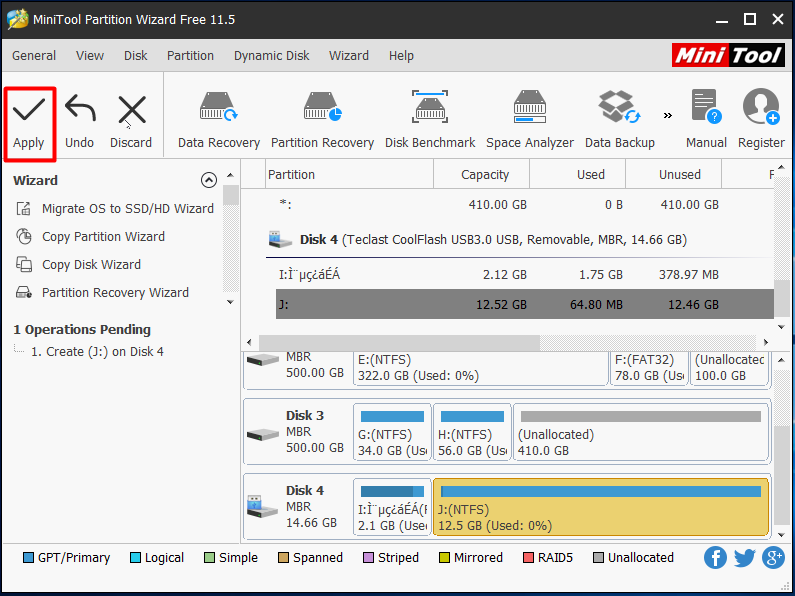Open Space Analyzer
Image resolution: width=795 pixels, height=596 pixels.
pos(530,120)
